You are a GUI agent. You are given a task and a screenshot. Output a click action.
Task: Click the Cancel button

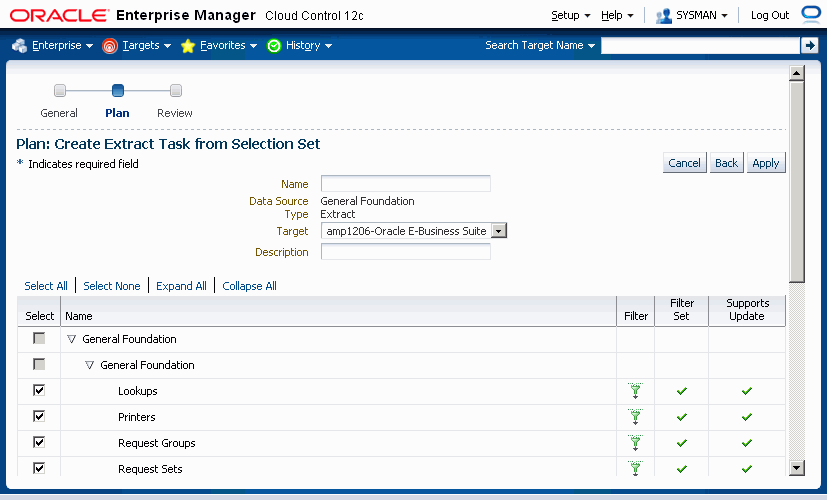pyautogui.click(x=684, y=163)
